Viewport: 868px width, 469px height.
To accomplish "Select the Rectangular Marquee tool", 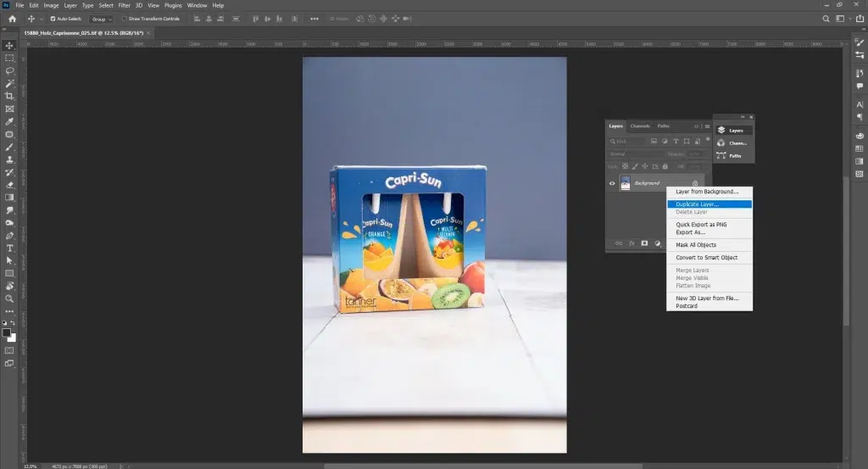I will (9, 59).
